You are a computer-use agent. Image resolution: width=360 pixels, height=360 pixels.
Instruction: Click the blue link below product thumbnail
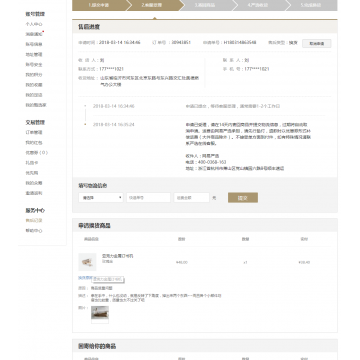[85, 278]
